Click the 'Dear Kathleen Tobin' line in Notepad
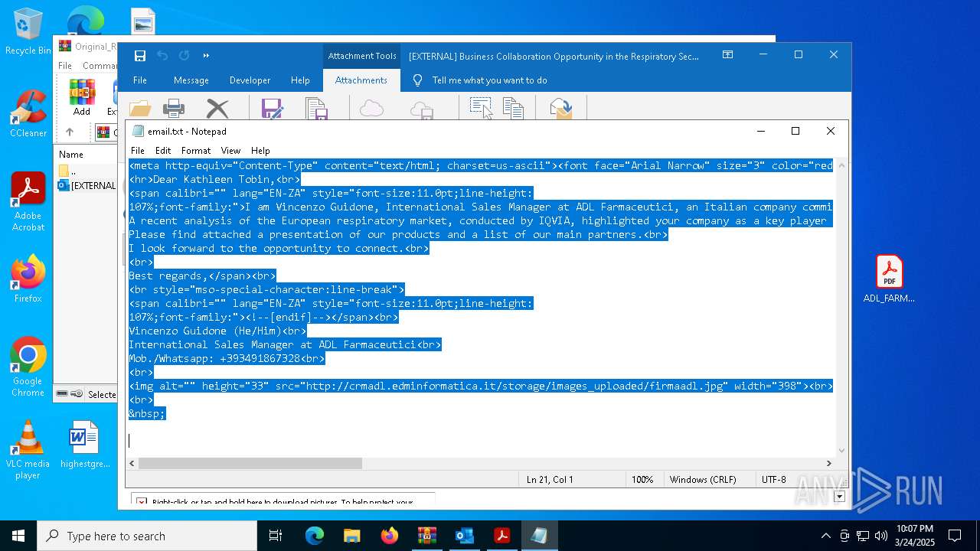Image resolution: width=980 pixels, height=551 pixels. tap(215, 179)
